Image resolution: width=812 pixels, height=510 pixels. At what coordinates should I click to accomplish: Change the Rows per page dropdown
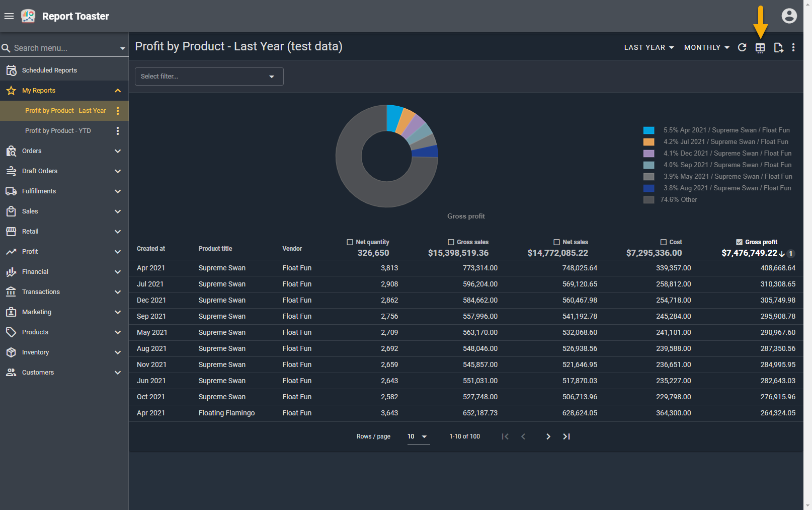[x=418, y=436]
